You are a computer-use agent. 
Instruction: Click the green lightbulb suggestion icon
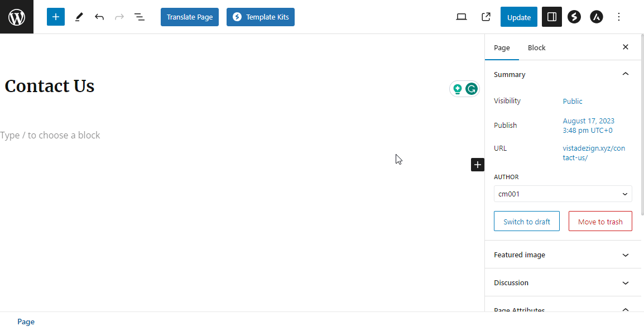pos(458,89)
